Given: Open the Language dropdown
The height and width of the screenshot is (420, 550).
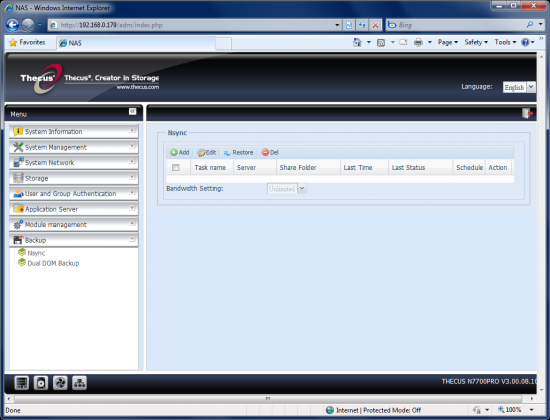Looking at the screenshot, I should tap(531, 87).
